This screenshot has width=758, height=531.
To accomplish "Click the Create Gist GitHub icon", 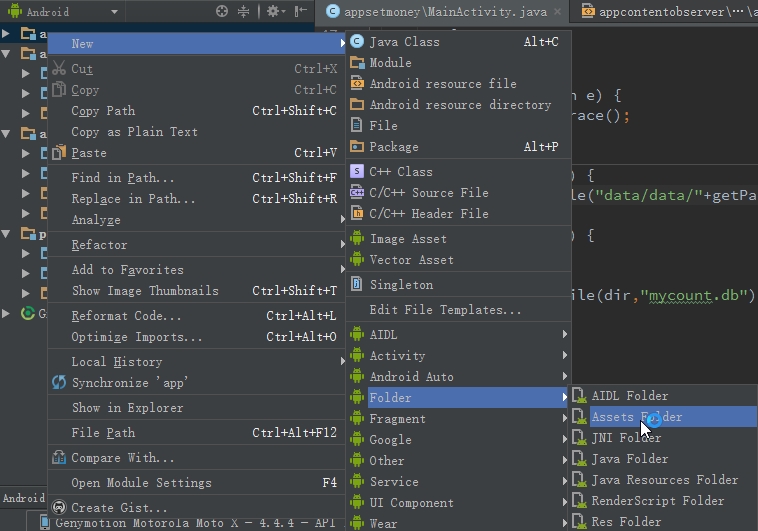I will [59, 507].
